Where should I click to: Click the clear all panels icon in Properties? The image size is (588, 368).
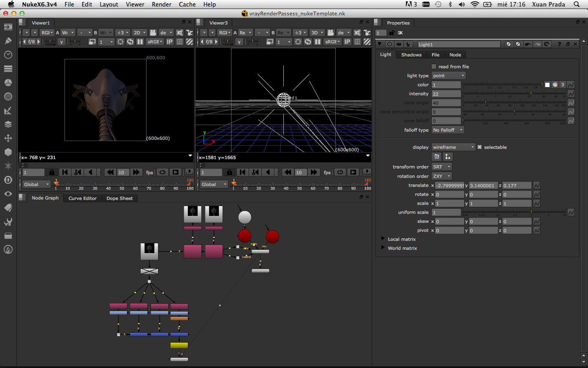pyautogui.click(x=400, y=33)
